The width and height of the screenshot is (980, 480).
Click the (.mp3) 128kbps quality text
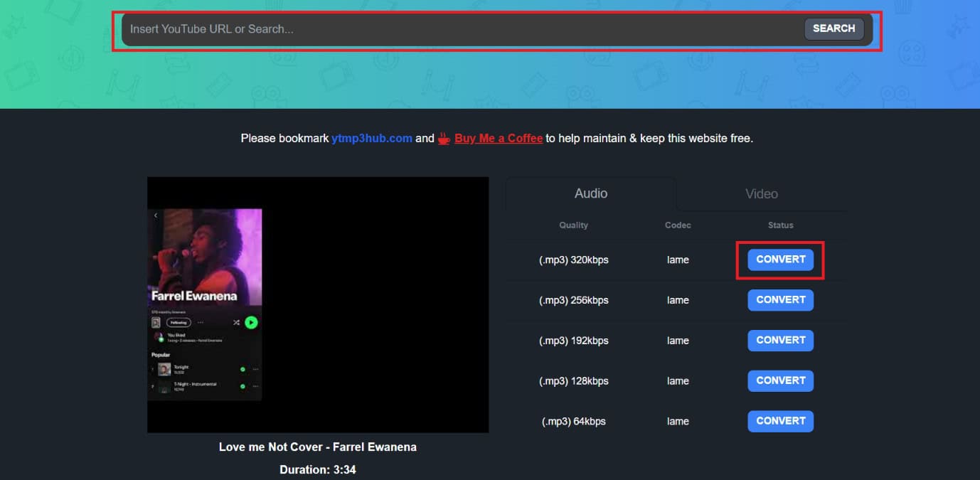(573, 381)
